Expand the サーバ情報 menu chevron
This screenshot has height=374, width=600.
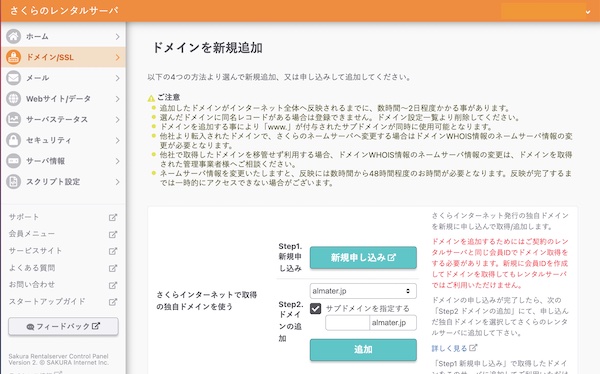click(117, 161)
